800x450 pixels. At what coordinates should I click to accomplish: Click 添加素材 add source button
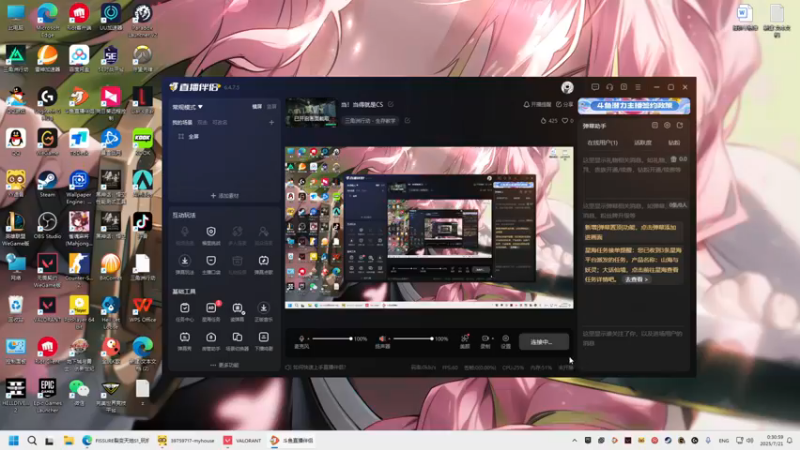[x=224, y=195]
